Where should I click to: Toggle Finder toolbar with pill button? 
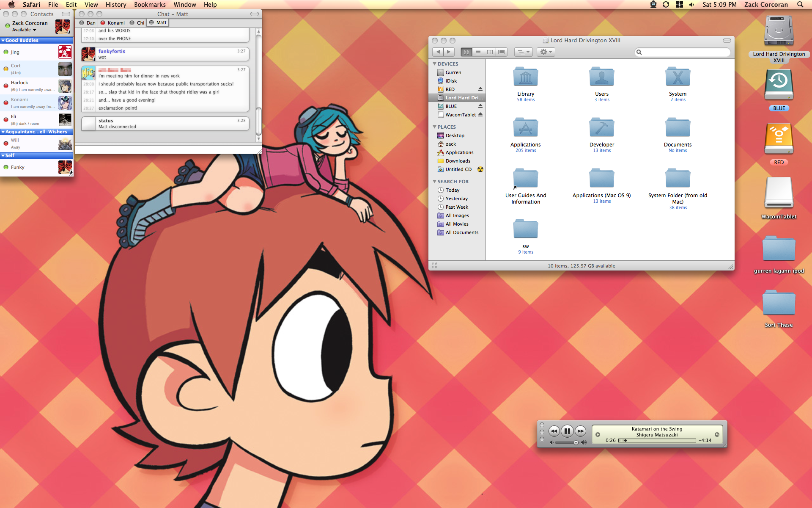[x=727, y=41]
